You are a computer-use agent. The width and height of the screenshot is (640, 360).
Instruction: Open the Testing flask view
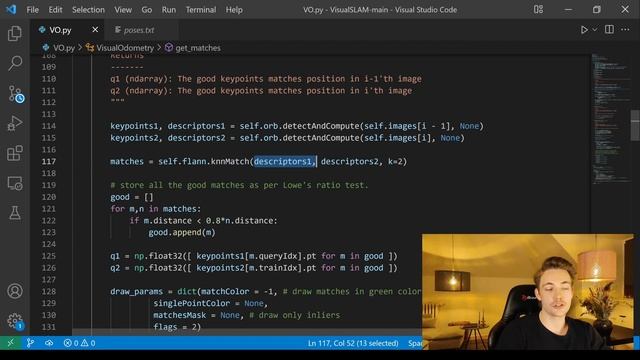[15, 213]
